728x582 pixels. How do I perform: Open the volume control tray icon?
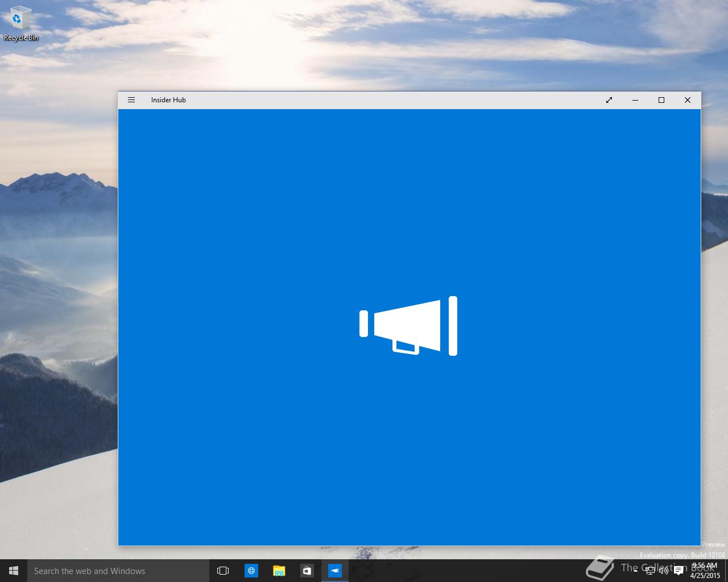[664, 571]
